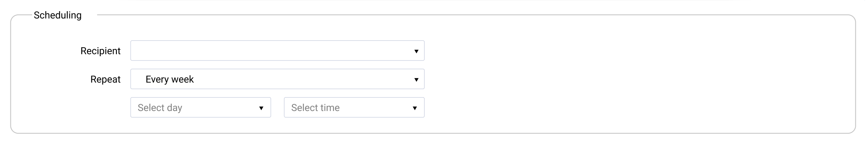The image size is (868, 142).
Task: Expand the Select day dropdown
Action: [201, 107]
